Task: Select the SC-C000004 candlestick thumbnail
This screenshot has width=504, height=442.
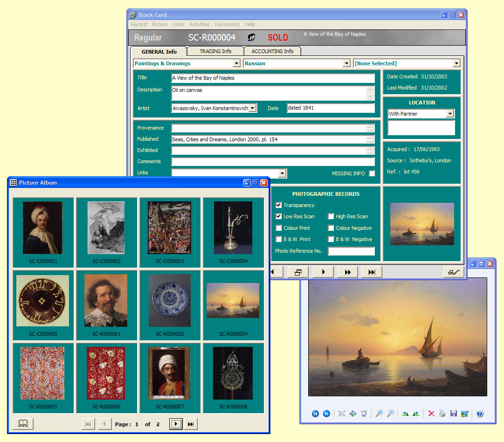Action: pos(233,228)
